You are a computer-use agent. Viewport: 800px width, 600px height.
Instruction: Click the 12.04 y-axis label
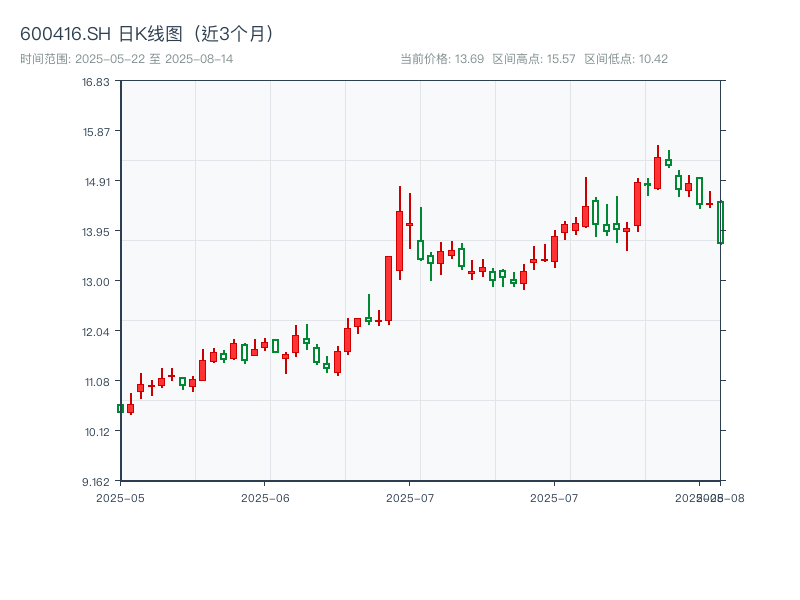coord(96,332)
